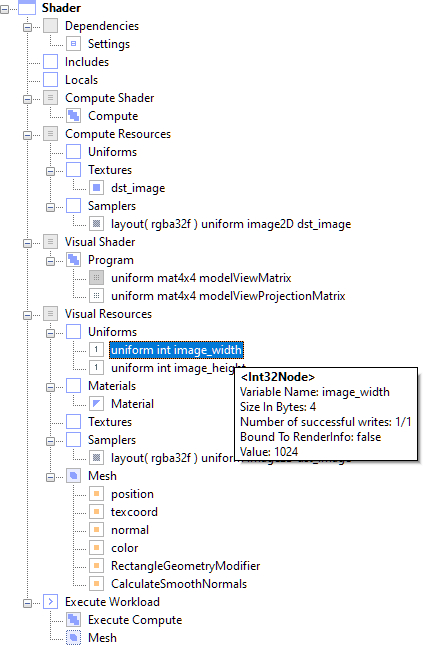Collapse the Compute Resources branch

(27, 135)
